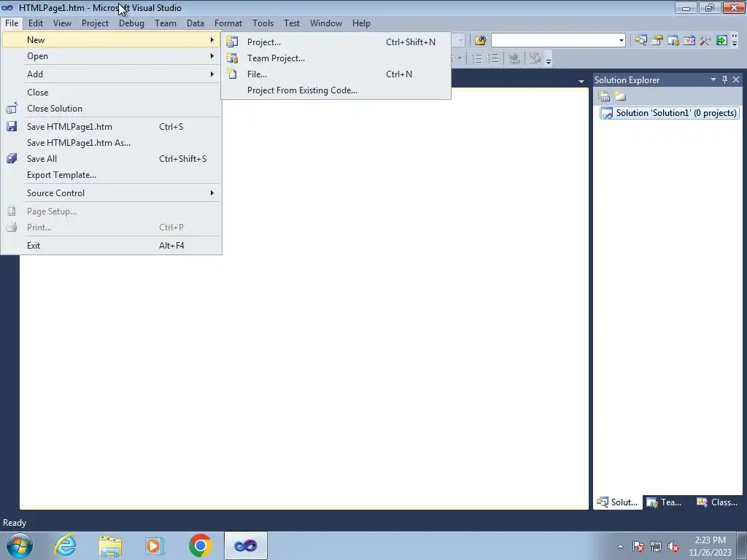This screenshot has height=560, width=747.
Task: Click the greyed icon right of Hyperlink
Action: click(x=535, y=58)
